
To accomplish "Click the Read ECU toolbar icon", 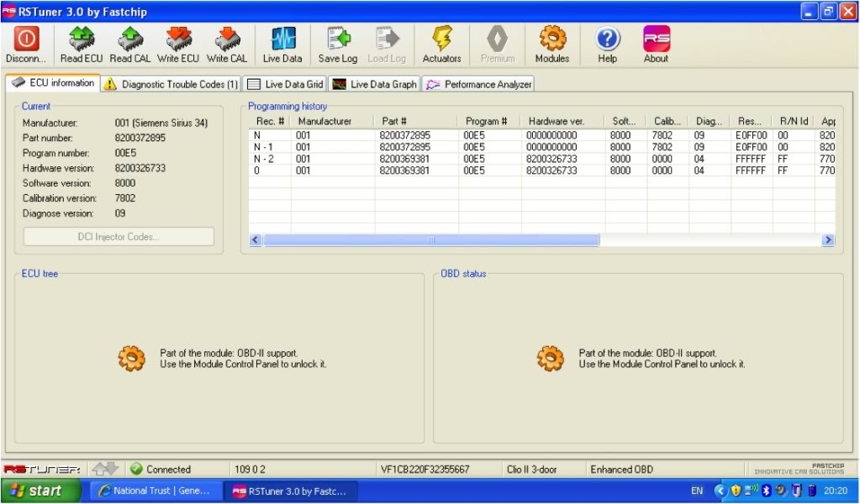I will point(80,44).
